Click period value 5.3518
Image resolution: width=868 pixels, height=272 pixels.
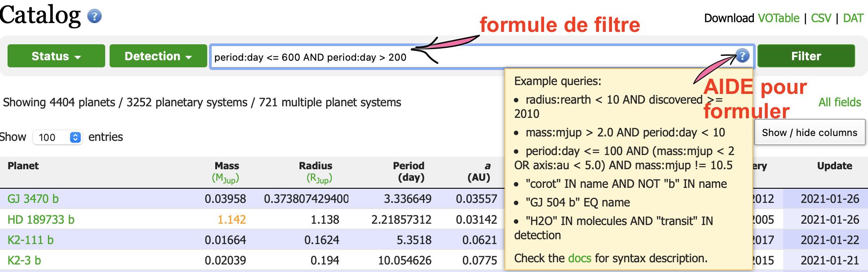[414, 240]
